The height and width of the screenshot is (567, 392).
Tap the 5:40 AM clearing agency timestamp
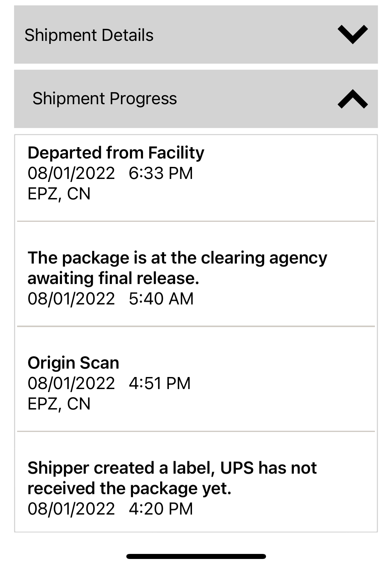click(161, 299)
